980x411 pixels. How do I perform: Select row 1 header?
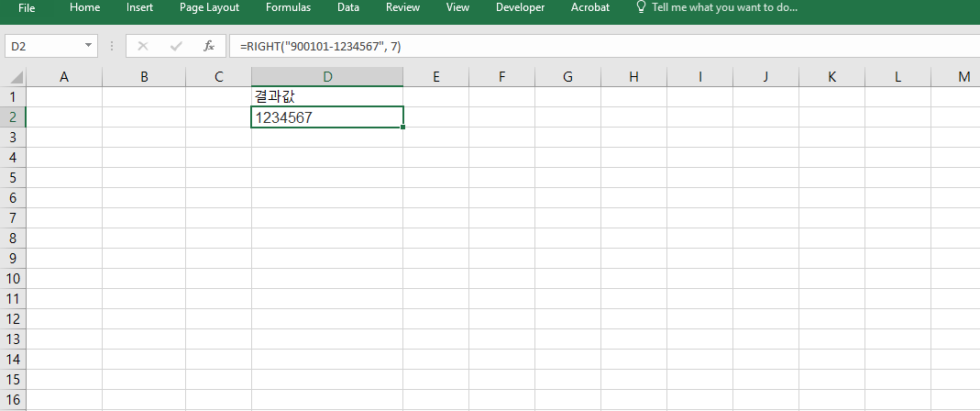(13, 97)
